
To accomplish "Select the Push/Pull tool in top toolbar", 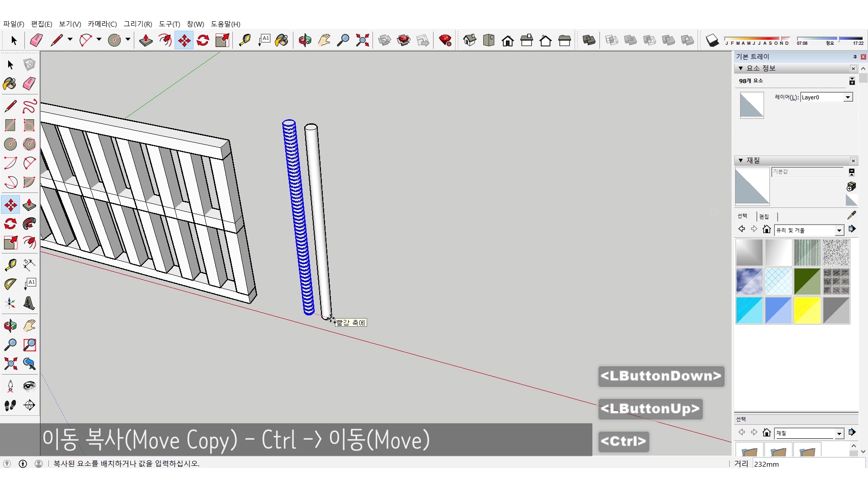I will click(146, 41).
